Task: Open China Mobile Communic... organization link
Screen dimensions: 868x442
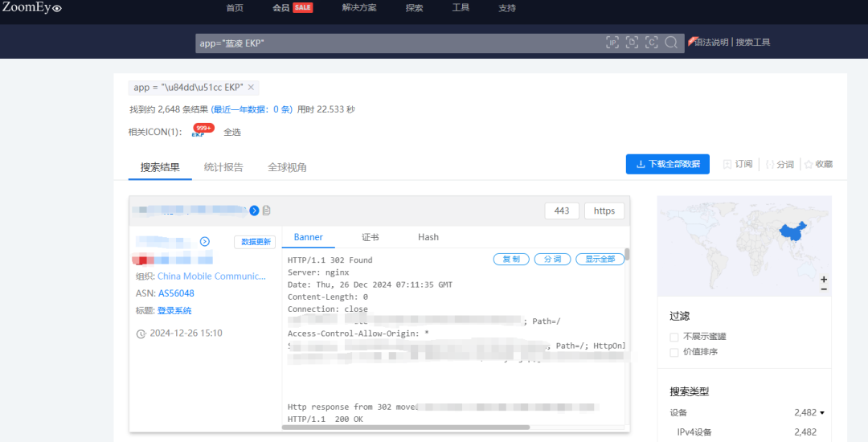Action: (x=211, y=276)
